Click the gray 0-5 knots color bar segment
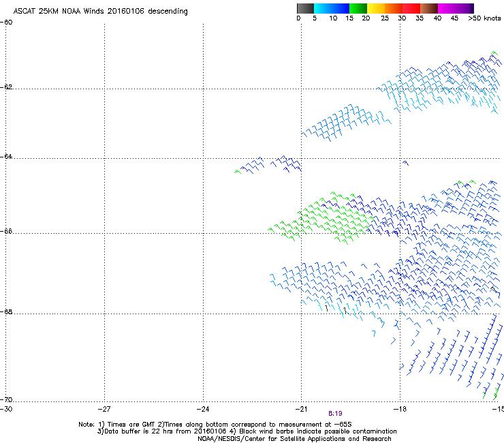 [x=305, y=8]
